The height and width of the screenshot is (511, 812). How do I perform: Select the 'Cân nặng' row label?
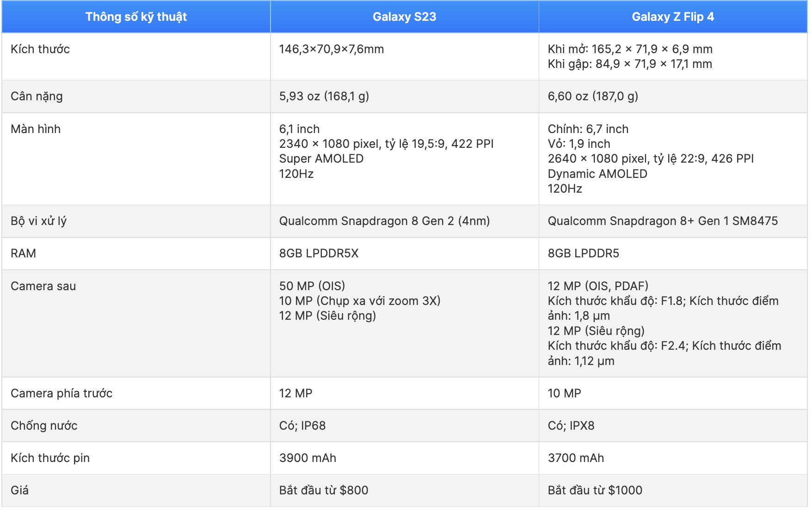click(37, 96)
